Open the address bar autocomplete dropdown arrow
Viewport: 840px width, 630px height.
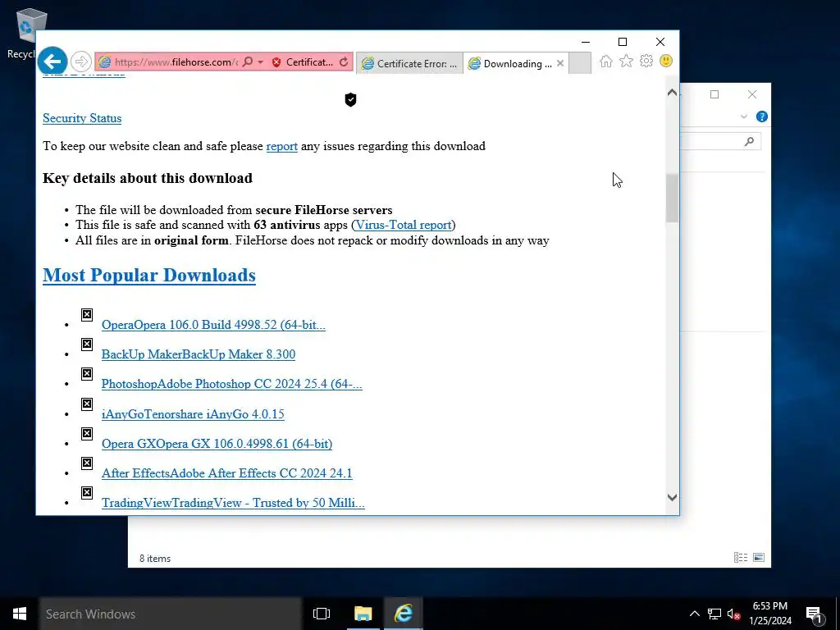(x=261, y=62)
